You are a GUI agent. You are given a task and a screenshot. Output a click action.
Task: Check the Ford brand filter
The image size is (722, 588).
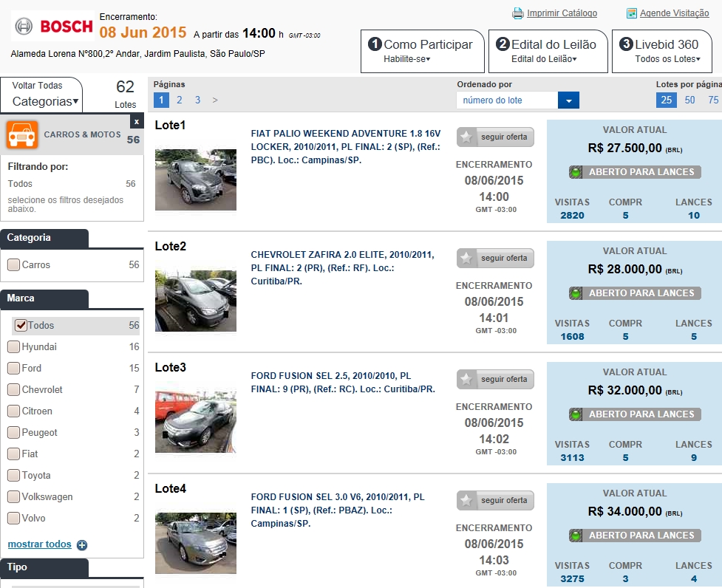click(14, 368)
